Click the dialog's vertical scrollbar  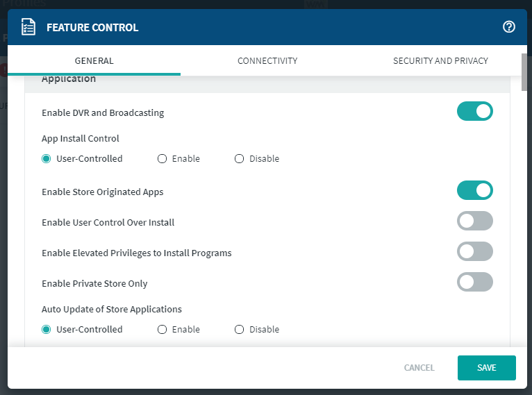(526, 68)
